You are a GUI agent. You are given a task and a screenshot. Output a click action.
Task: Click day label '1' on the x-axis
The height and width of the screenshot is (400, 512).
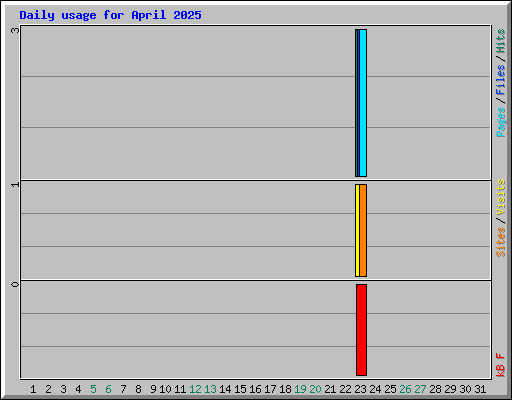[x=33, y=389]
